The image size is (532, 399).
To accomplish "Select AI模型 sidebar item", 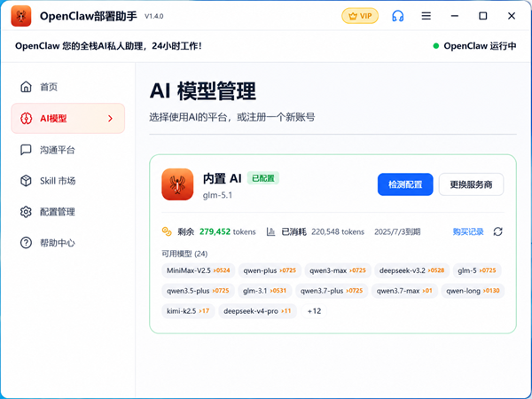I will click(68, 119).
